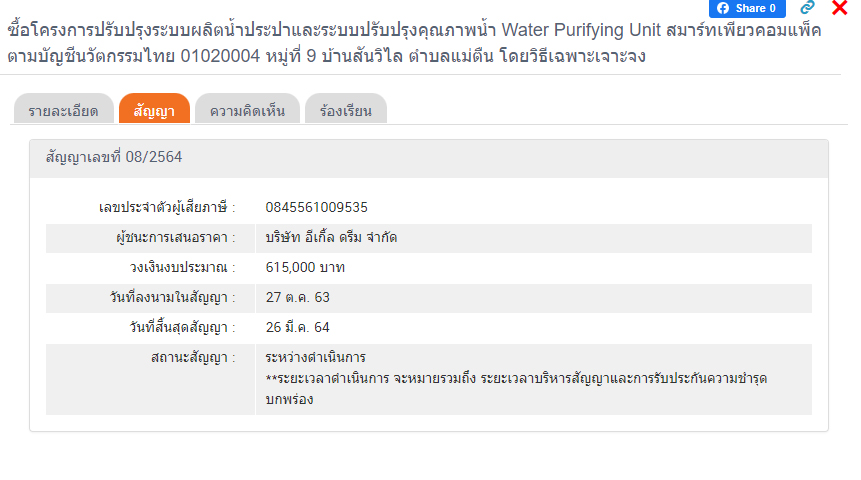
Task: Click the สัญญาเลขที่ 08/2564 panel header
Action: (x=114, y=158)
